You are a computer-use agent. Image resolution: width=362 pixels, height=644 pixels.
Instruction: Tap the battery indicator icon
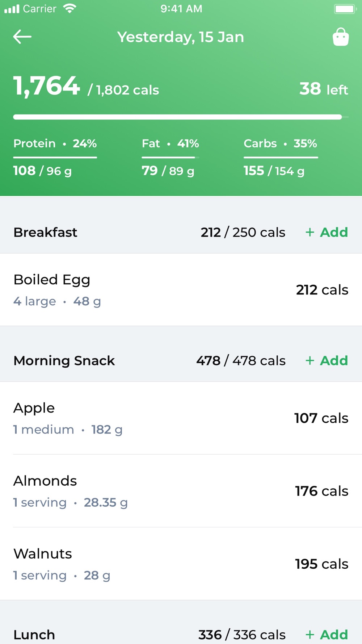345,9
